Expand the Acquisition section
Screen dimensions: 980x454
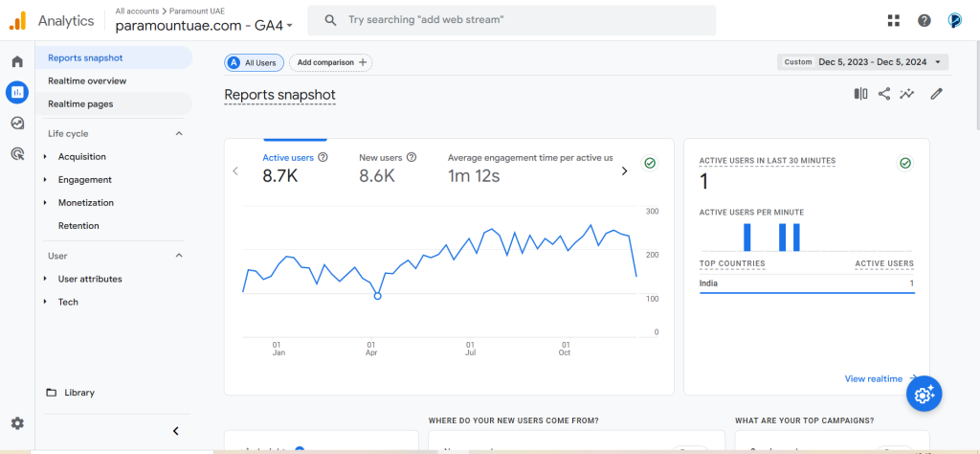pyautogui.click(x=82, y=156)
